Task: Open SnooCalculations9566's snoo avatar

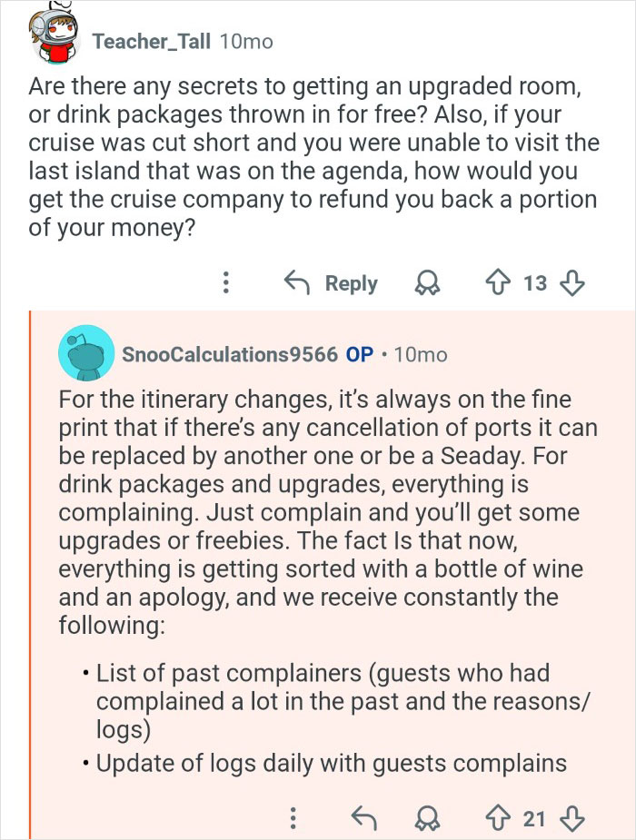Action: pyautogui.click(x=86, y=354)
